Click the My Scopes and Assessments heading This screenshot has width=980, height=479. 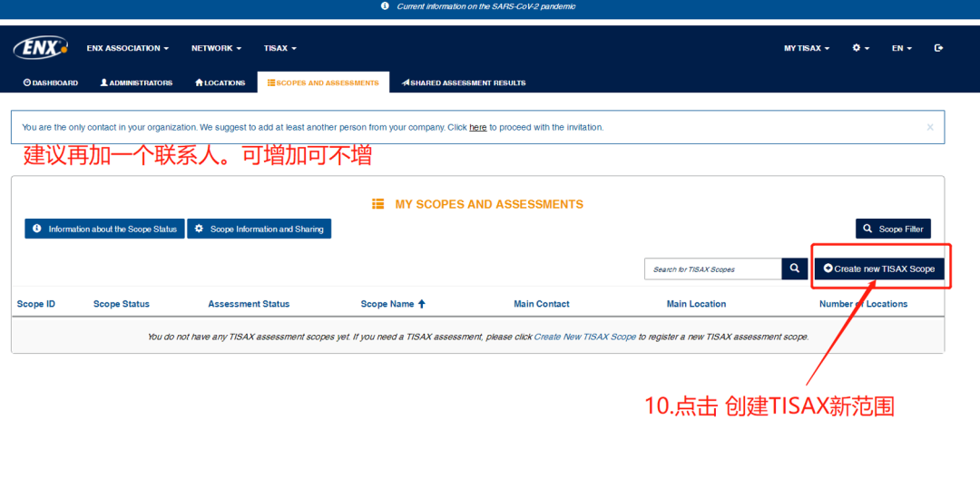pyautogui.click(x=477, y=204)
